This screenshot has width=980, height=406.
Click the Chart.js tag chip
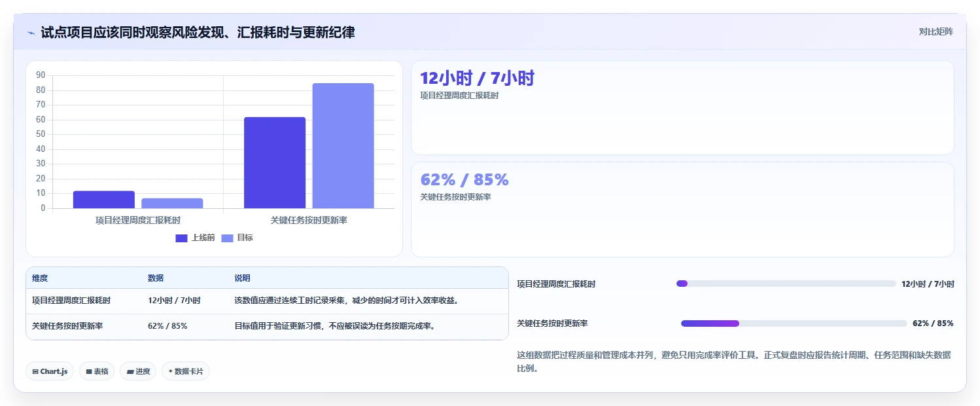coord(50,371)
